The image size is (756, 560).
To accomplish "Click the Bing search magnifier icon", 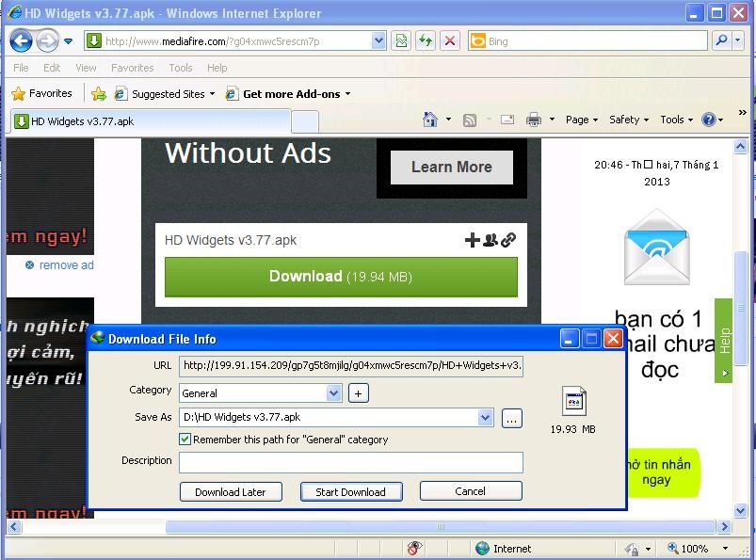I will [x=721, y=40].
